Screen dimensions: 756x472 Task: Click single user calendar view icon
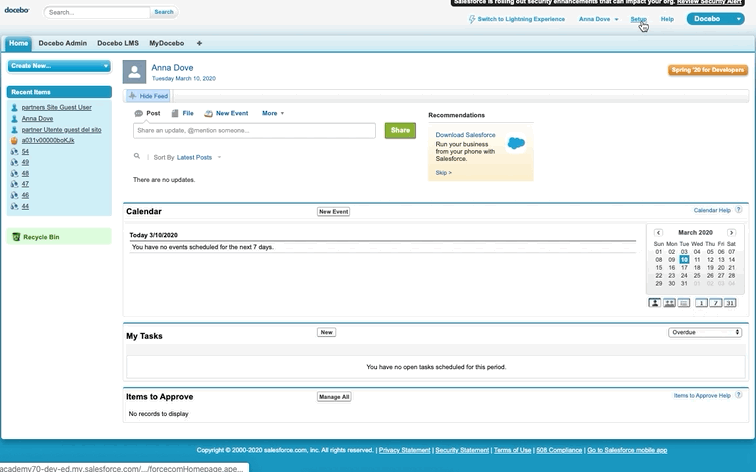(x=654, y=303)
